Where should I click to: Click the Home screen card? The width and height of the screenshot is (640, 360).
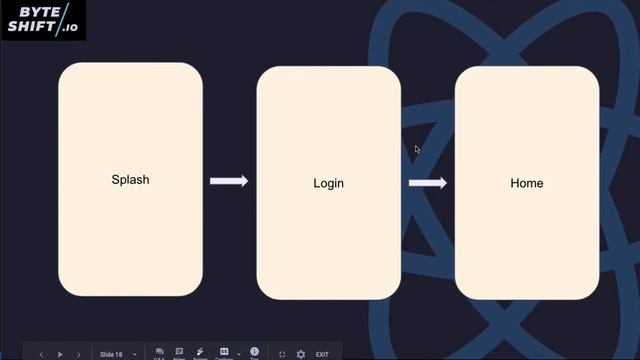point(527,183)
